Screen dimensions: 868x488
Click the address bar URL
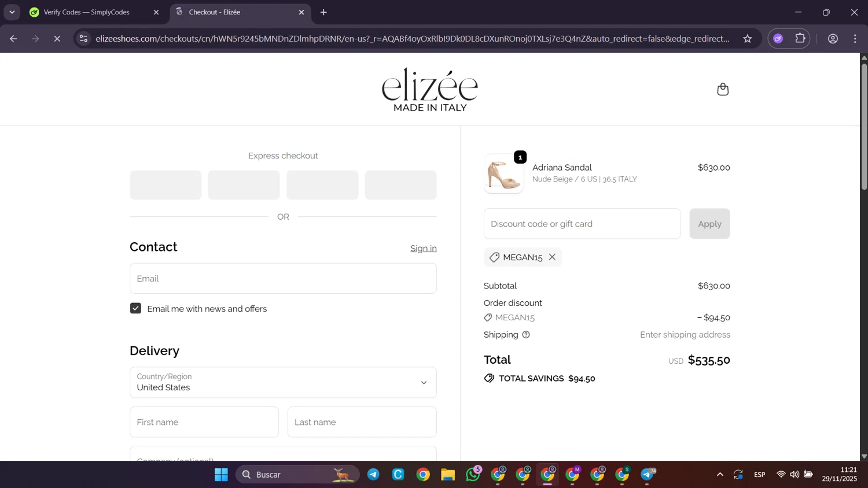click(412, 39)
